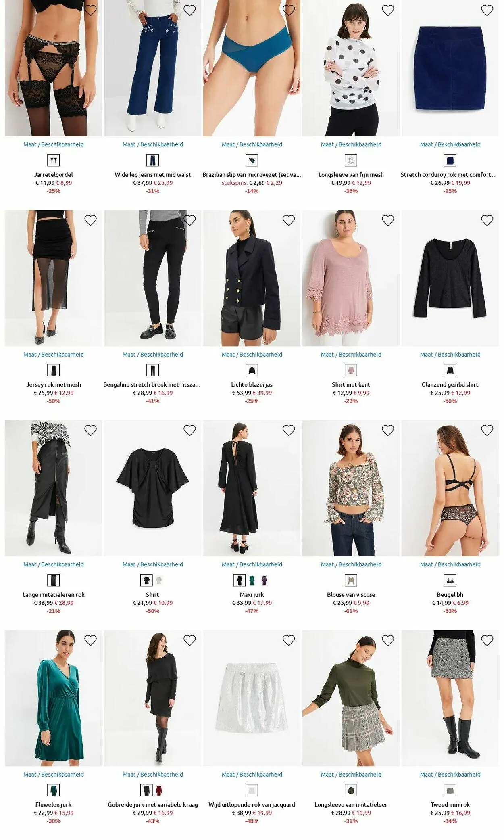Viewport: 504px width, 840px height.
Task: Open Wijd uitlopende rok van jacquard title
Action: pyautogui.click(x=252, y=804)
